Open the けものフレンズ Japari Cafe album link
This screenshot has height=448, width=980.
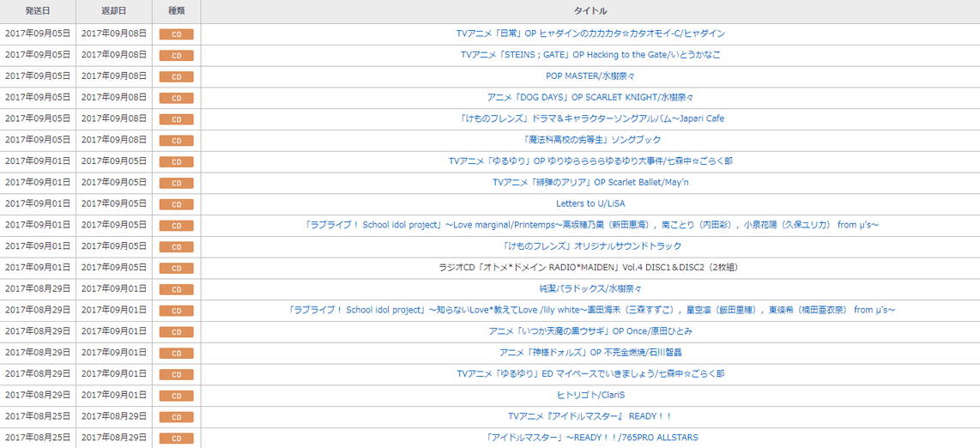pos(590,118)
